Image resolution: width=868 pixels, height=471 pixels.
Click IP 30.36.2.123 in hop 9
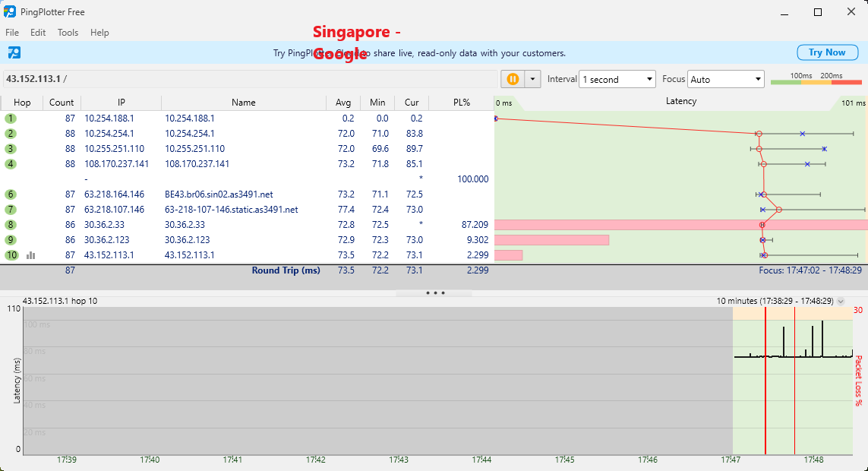tap(107, 240)
